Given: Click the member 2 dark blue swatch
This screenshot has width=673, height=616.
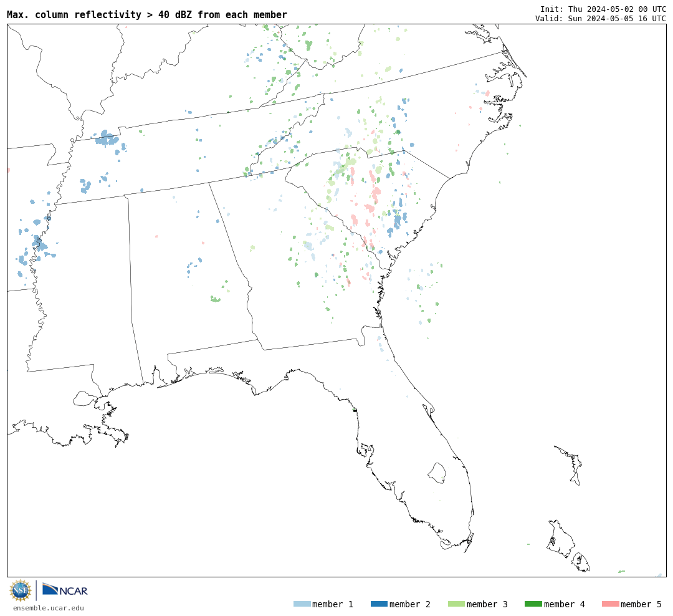Looking at the screenshot, I should [379, 604].
